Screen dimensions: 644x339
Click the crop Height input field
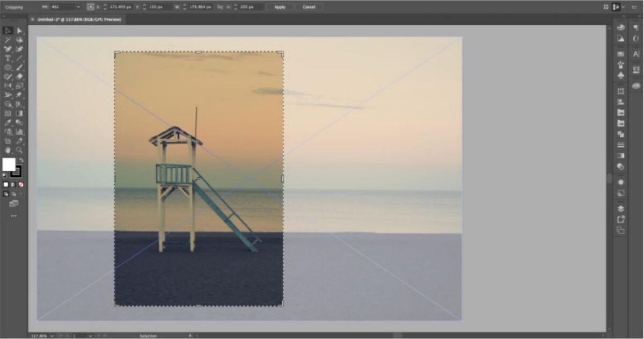pos(251,7)
